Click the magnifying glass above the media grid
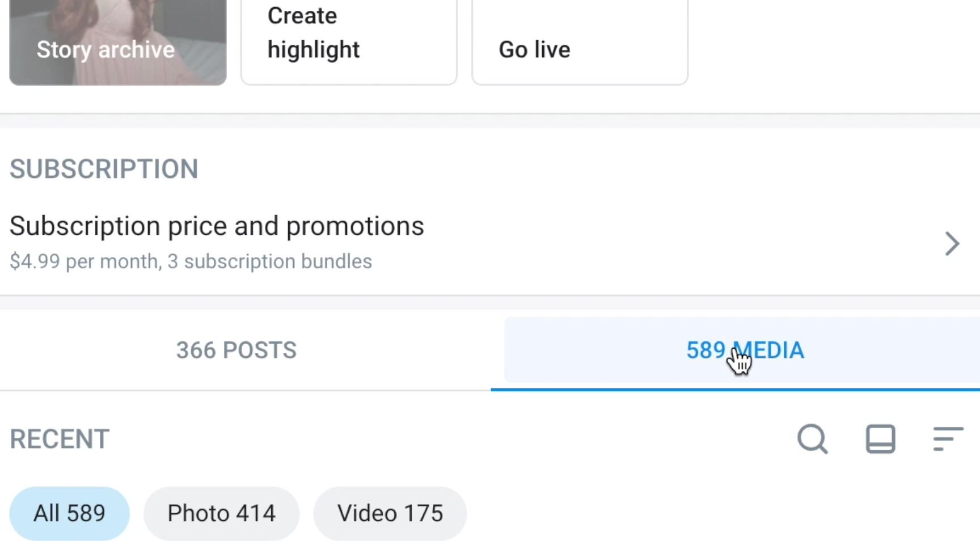This screenshot has height=541, width=980. (x=813, y=438)
